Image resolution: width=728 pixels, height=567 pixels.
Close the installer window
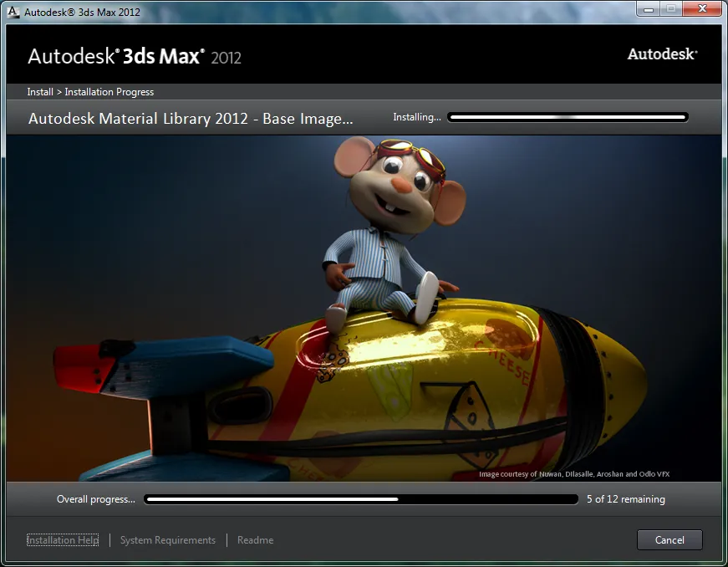pos(702,9)
